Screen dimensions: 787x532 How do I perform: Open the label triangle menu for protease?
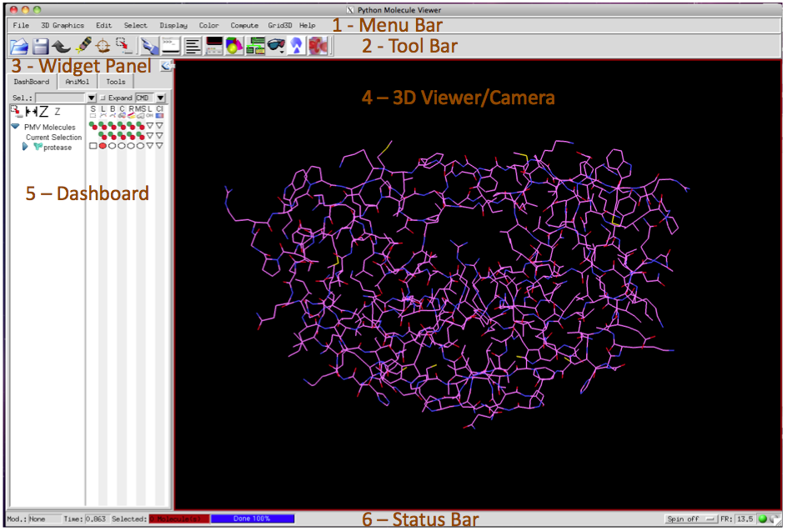(149, 146)
